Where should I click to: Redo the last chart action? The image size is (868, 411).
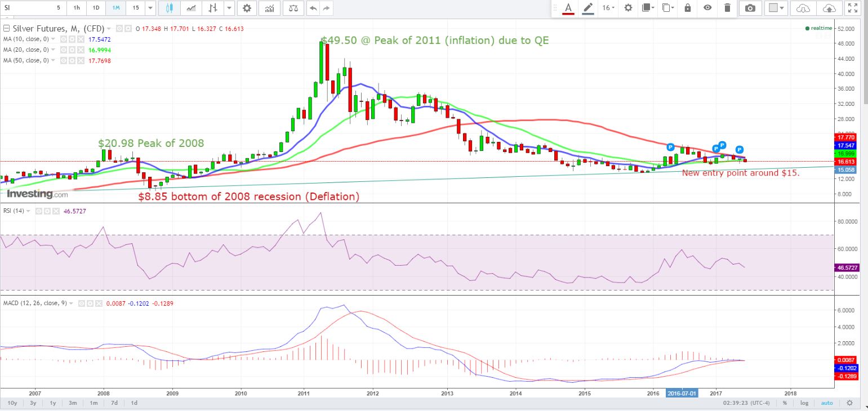(x=326, y=8)
